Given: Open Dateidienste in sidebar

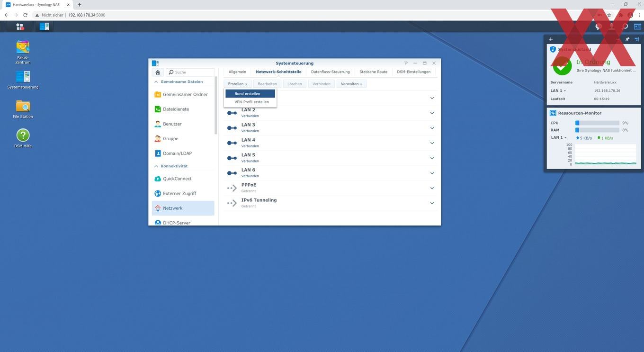Looking at the screenshot, I should tap(183, 109).
